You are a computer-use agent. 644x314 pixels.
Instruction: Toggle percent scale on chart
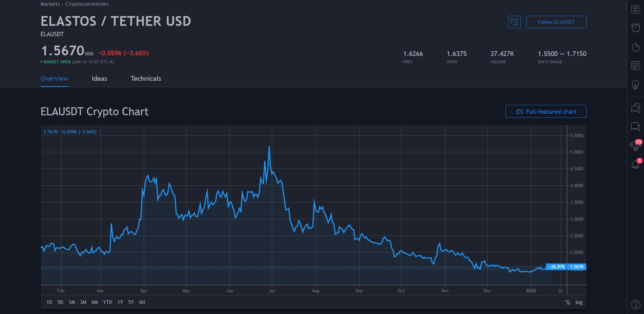coord(568,302)
